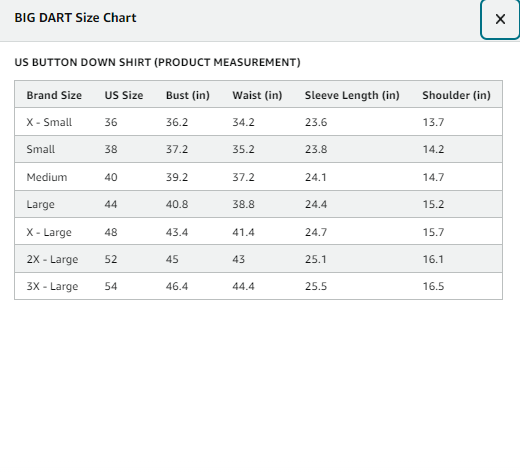The width and height of the screenshot is (520, 472).
Task: Click bust value 43.4 for X - Large
Action: click(177, 232)
